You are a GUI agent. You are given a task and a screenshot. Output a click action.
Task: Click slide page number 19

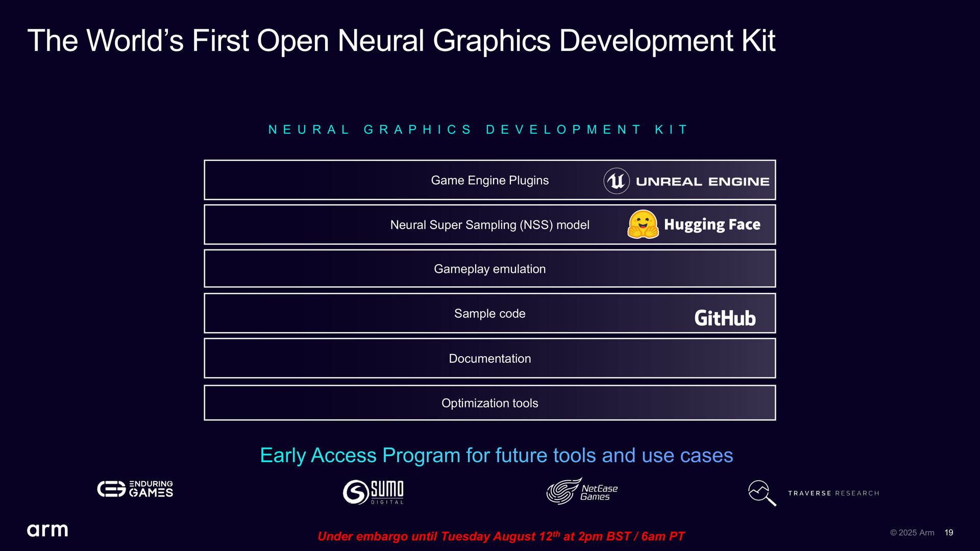coord(949,533)
